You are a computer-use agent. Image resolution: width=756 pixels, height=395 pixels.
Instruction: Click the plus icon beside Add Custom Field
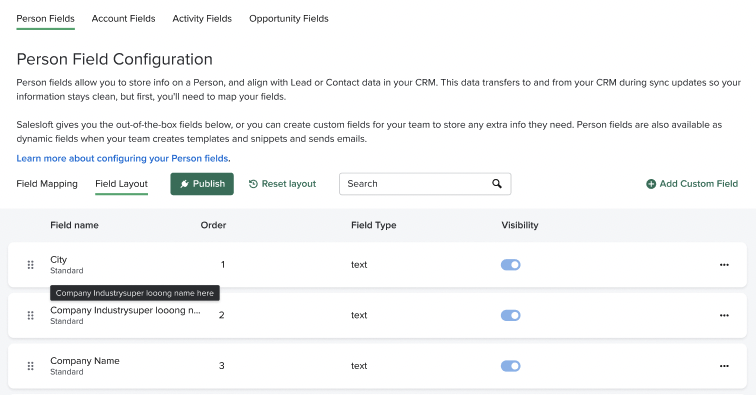[651, 184]
